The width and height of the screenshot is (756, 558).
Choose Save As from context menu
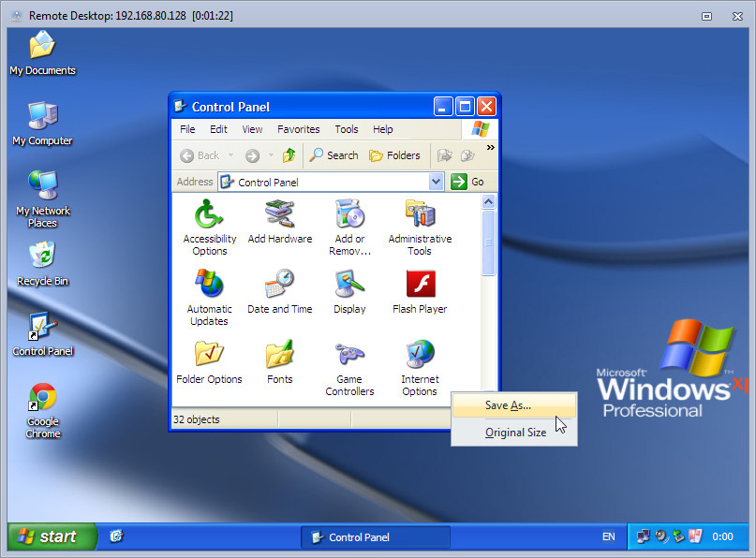(514, 405)
